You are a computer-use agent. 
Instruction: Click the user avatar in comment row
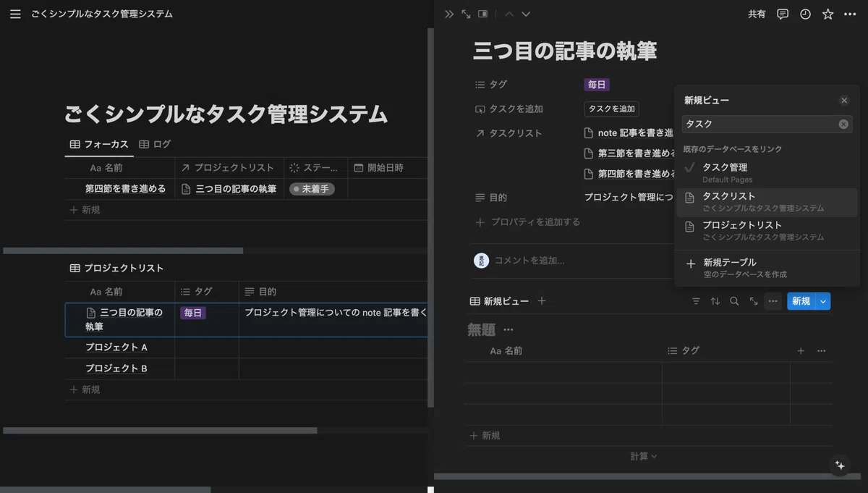pos(480,261)
